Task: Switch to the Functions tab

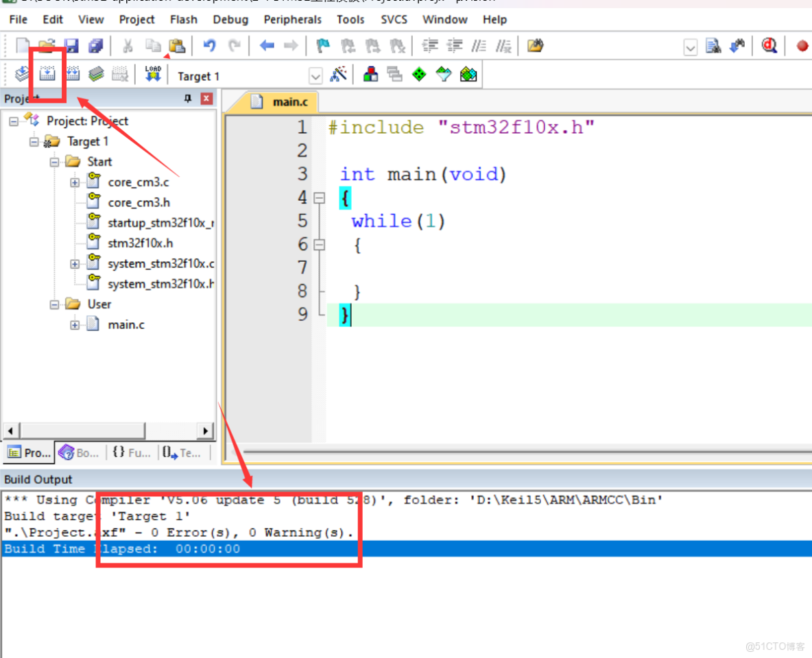Action: point(131,452)
